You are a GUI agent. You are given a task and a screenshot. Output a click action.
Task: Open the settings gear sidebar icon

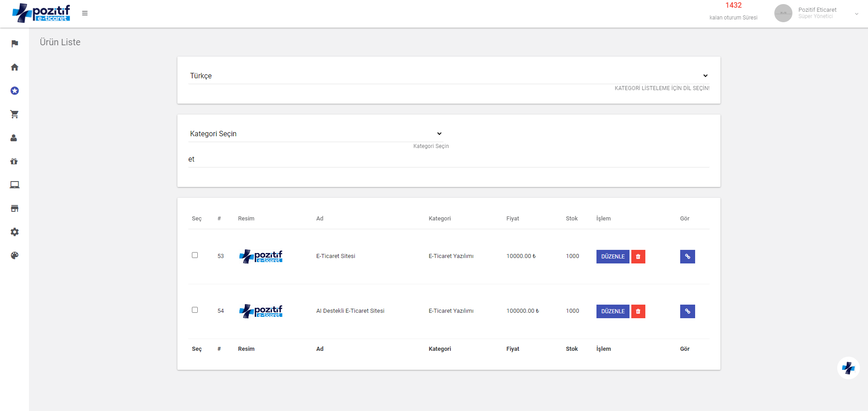[14, 232]
